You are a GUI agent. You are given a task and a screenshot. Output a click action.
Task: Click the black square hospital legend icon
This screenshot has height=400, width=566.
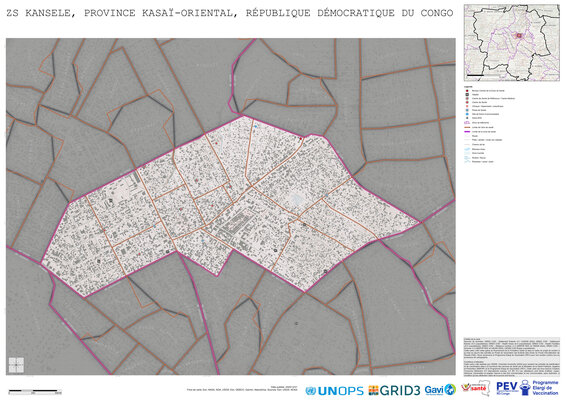click(x=467, y=95)
